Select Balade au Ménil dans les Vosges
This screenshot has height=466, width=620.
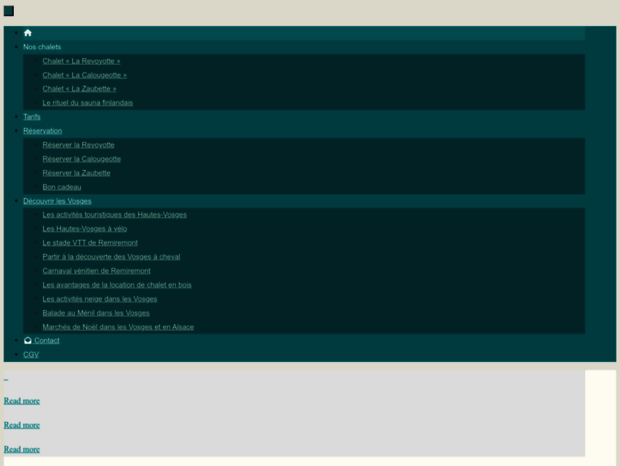pyautogui.click(x=96, y=313)
